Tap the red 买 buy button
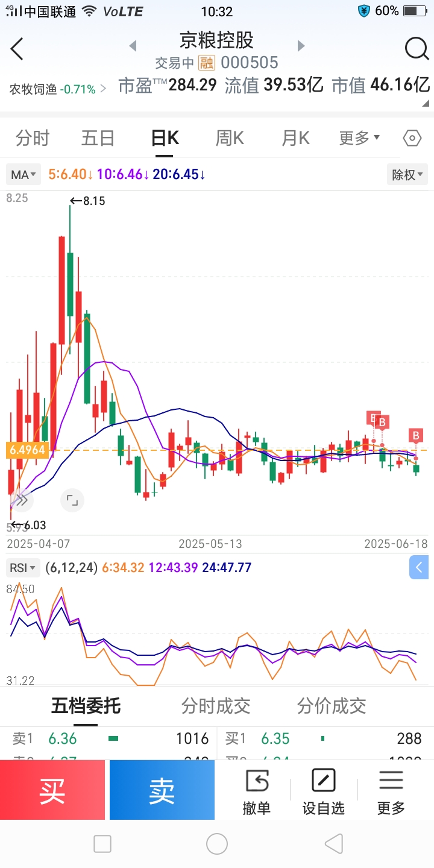 point(52,790)
